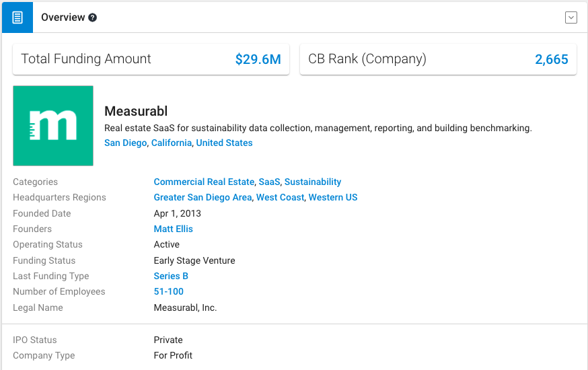The image size is (588, 370).
Task: Select the Measurabl company name heading
Action: click(136, 112)
